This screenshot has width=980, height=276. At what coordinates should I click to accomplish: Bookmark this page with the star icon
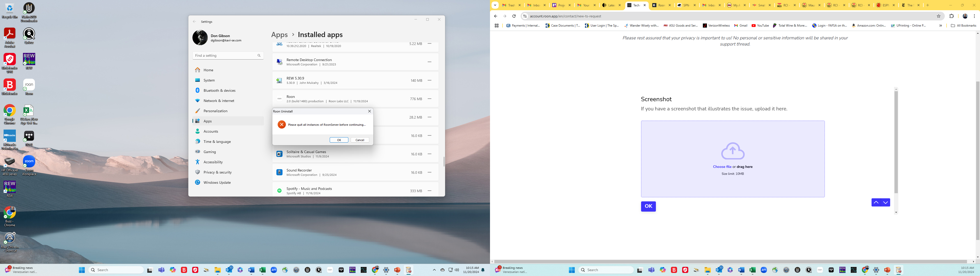coord(939,16)
